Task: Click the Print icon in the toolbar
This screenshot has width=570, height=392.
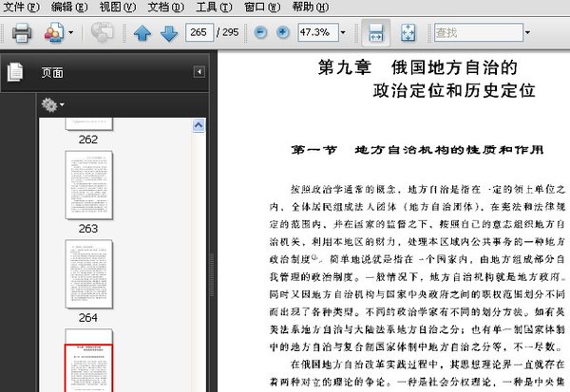Action: coord(22,33)
